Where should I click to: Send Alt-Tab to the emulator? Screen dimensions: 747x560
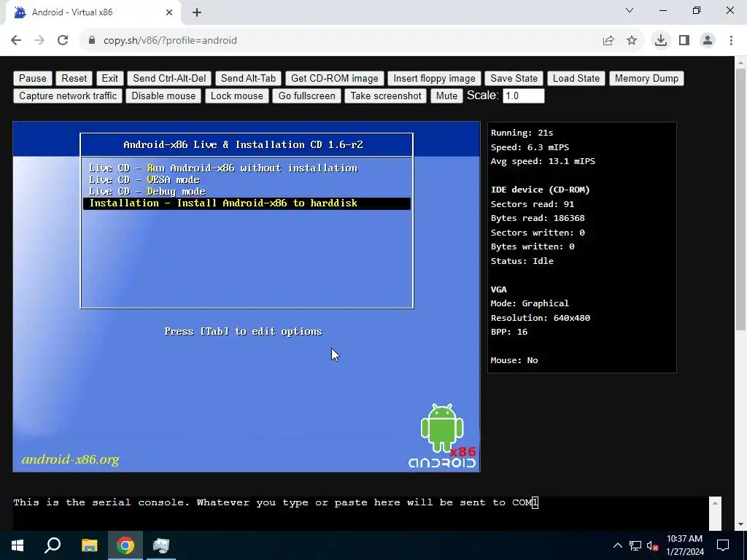248,78
